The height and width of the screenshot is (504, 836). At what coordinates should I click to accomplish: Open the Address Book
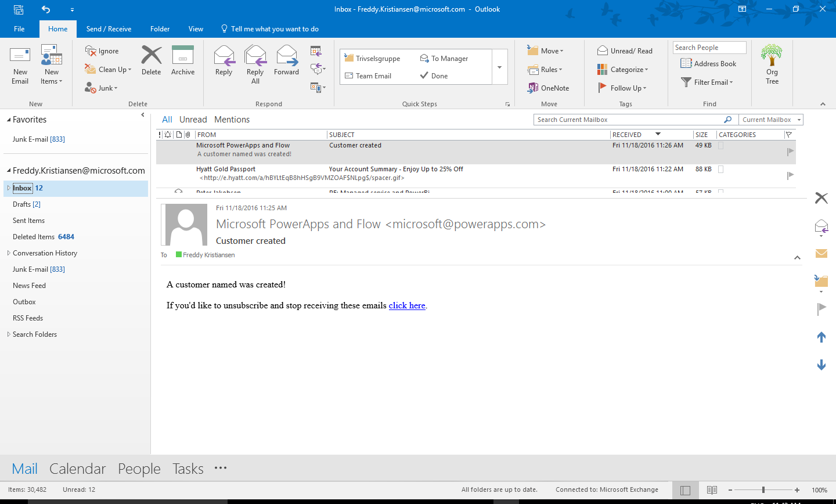[708, 64]
